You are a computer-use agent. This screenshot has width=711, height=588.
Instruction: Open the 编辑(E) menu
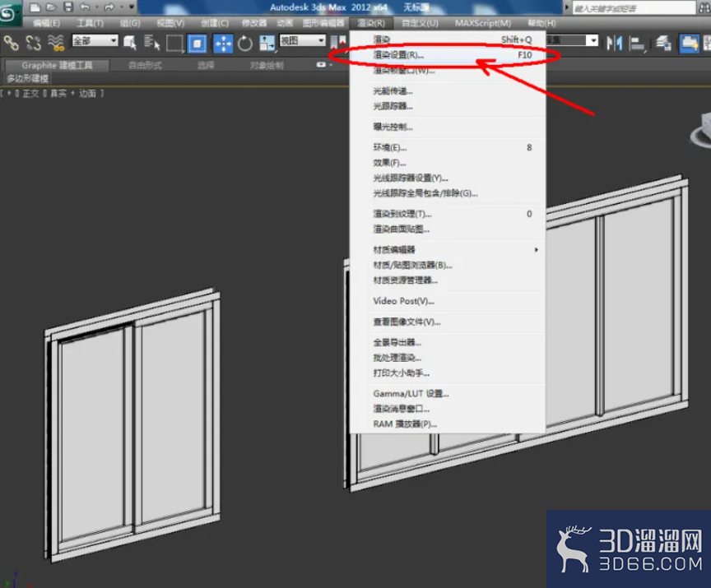point(46,23)
